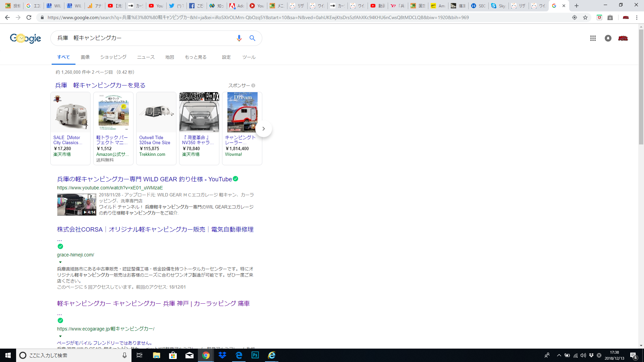Open a new browser tab

pos(577,6)
